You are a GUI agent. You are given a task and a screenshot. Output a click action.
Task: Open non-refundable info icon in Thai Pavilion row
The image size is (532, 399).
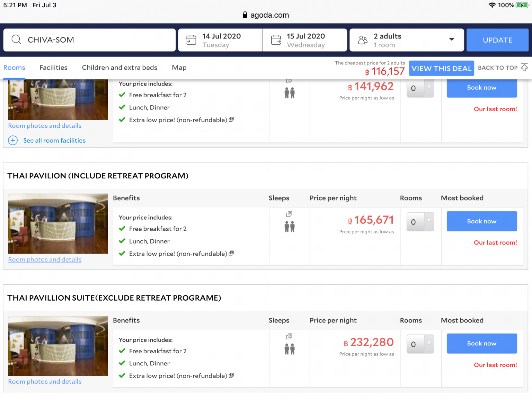[231, 253]
